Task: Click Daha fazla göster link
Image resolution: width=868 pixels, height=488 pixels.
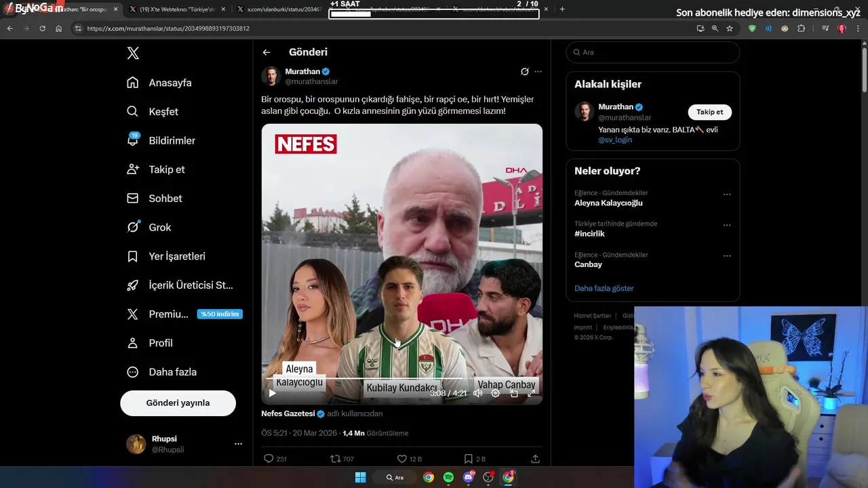Action: pos(604,288)
